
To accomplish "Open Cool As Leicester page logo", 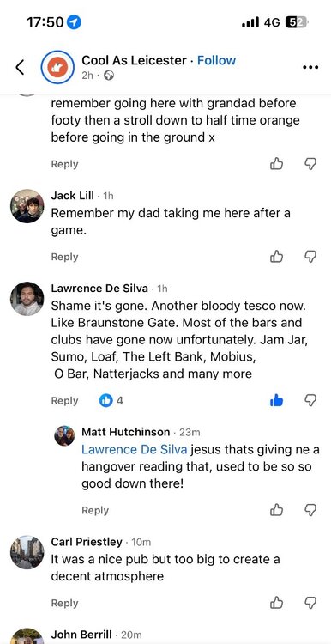I will 57,67.
